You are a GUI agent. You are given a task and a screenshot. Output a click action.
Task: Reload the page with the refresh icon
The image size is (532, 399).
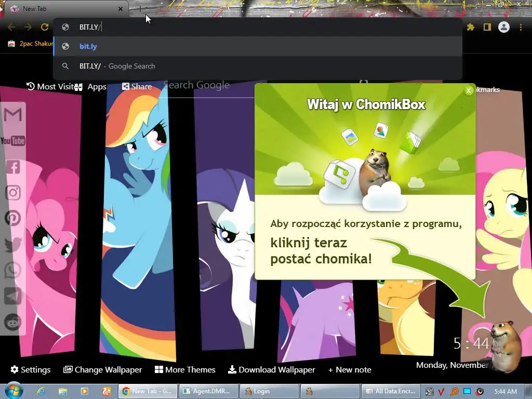[x=45, y=27]
